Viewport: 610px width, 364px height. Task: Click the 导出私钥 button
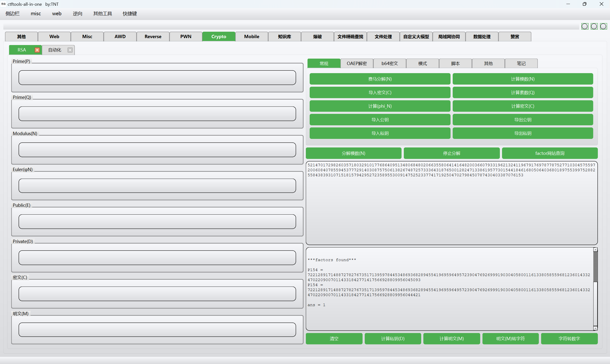(x=523, y=133)
